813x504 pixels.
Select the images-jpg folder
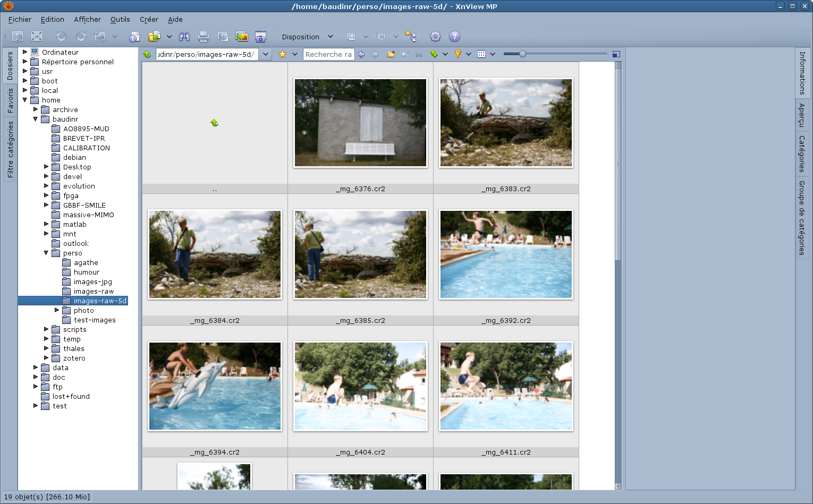92,281
